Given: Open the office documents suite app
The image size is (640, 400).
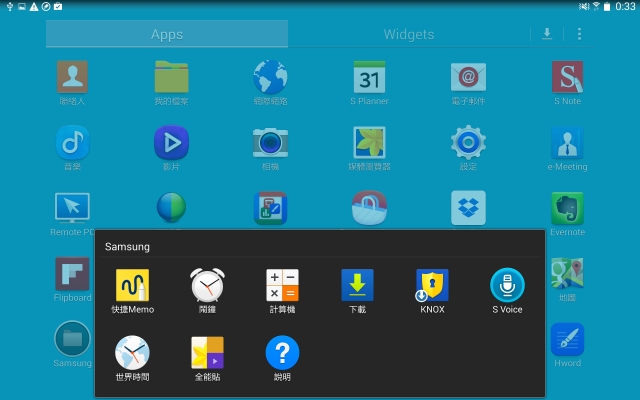Looking at the screenshot, I should point(270,208).
